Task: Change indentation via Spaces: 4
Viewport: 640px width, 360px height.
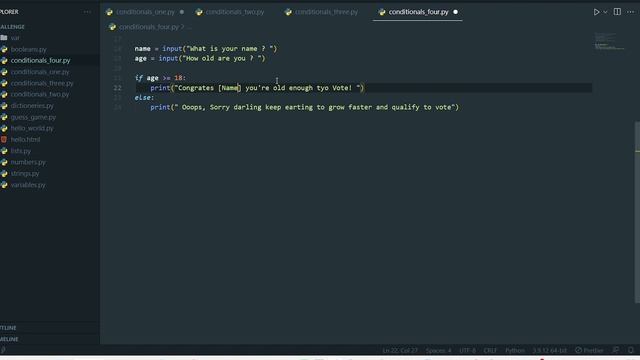Action: point(438,351)
